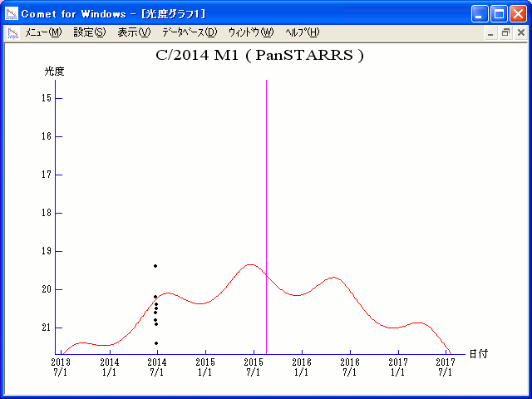The image size is (532, 399).
Task: Open the 設定(S) menu
Action: click(90, 32)
